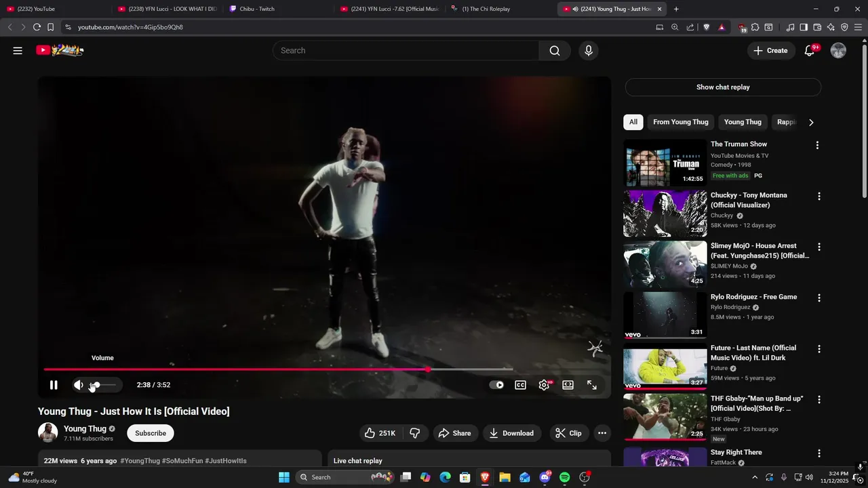Dislike the video

click(x=415, y=433)
